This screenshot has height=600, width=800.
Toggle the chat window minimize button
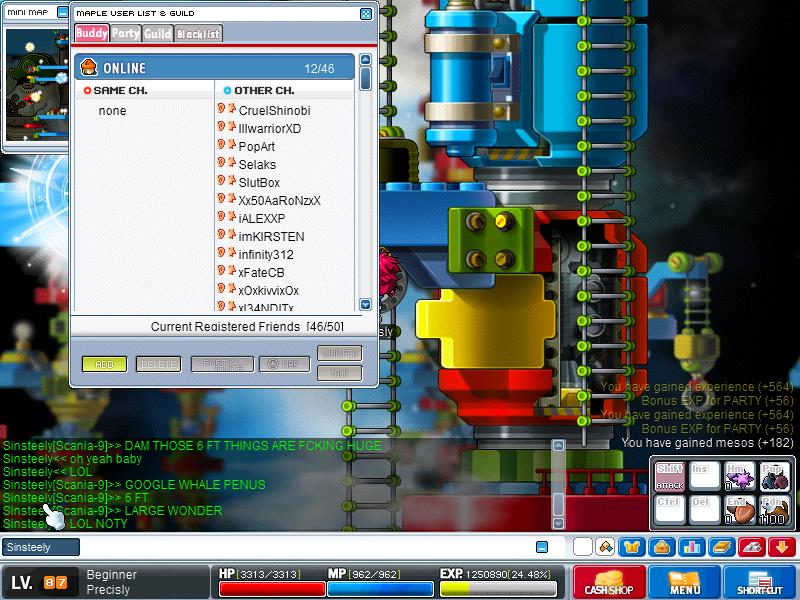point(542,547)
